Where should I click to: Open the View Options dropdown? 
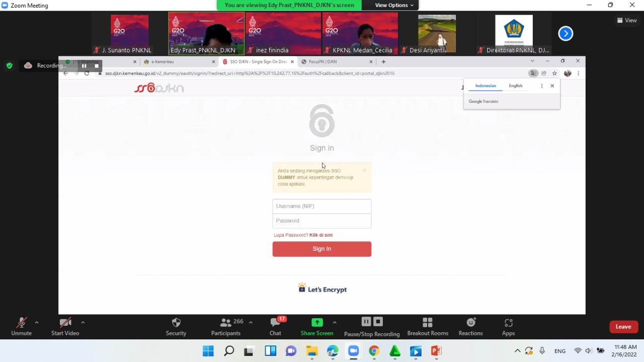394,5
